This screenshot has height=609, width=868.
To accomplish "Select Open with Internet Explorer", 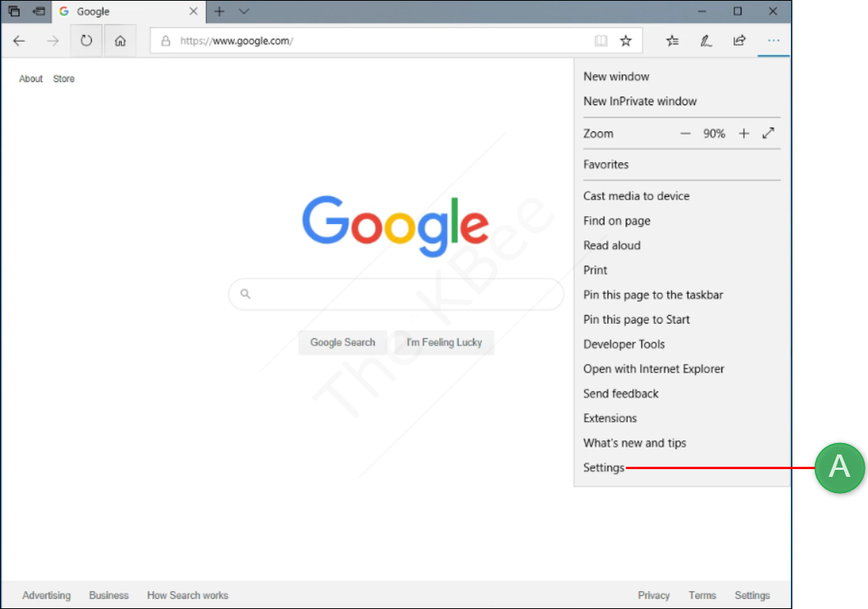I will point(654,369).
